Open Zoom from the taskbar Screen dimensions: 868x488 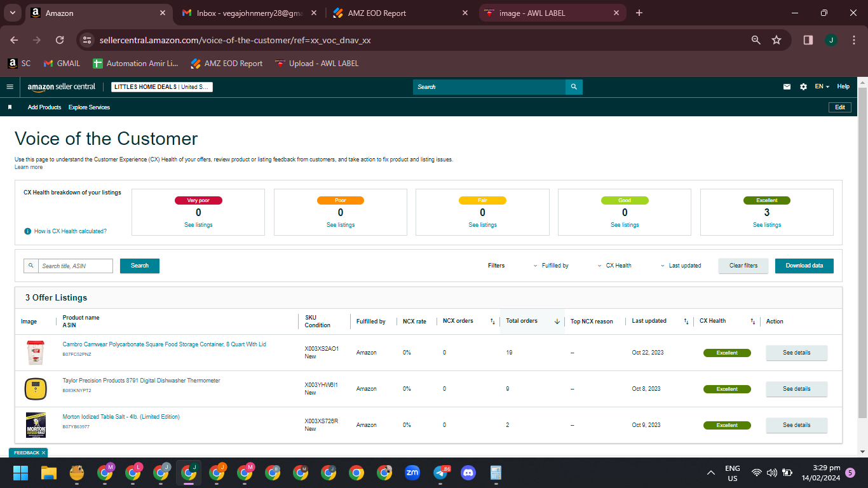[412, 473]
